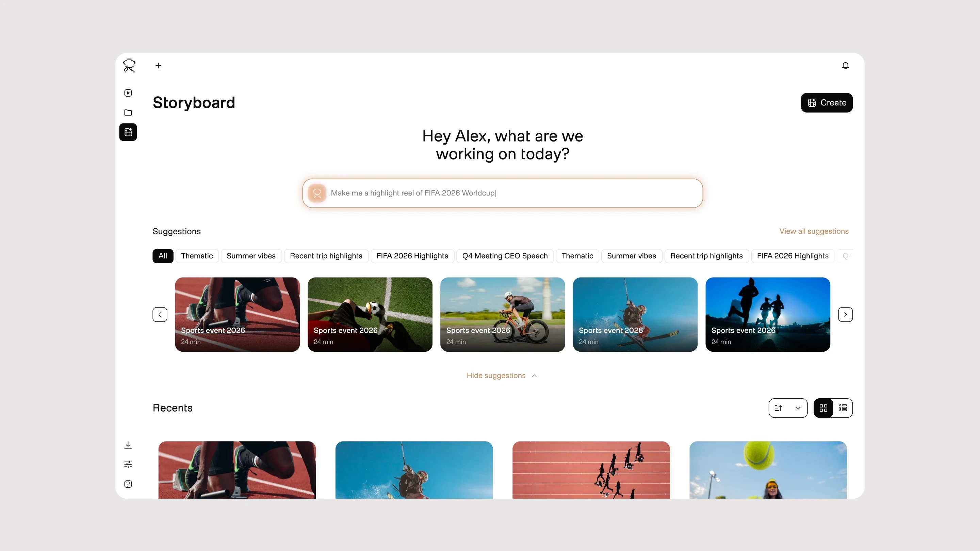Click the plus icon to add new
Image resolution: width=980 pixels, height=551 pixels.
(x=158, y=65)
